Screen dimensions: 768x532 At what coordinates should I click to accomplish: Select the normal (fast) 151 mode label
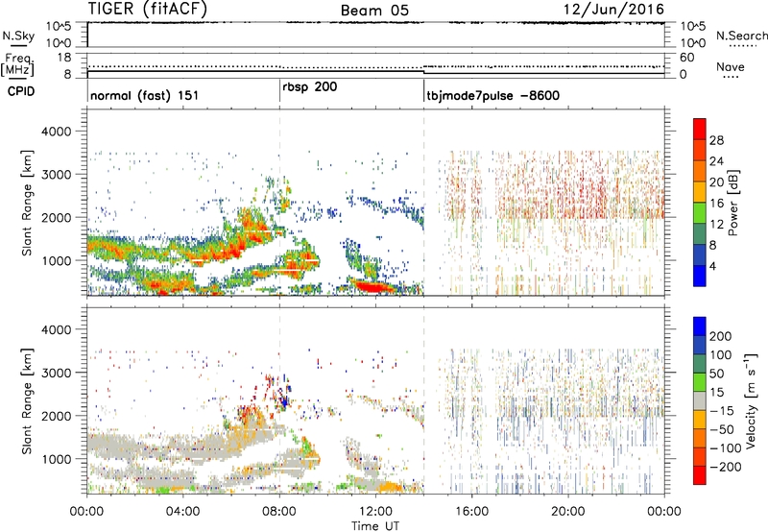point(145,95)
